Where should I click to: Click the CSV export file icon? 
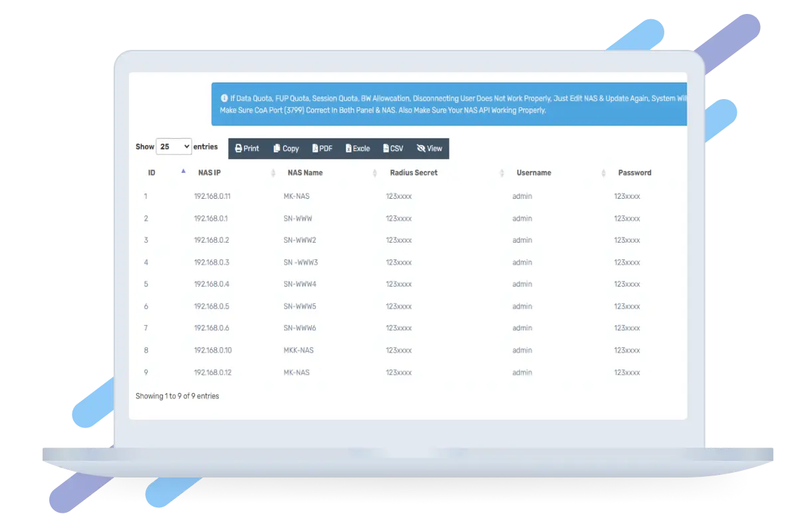(386, 148)
